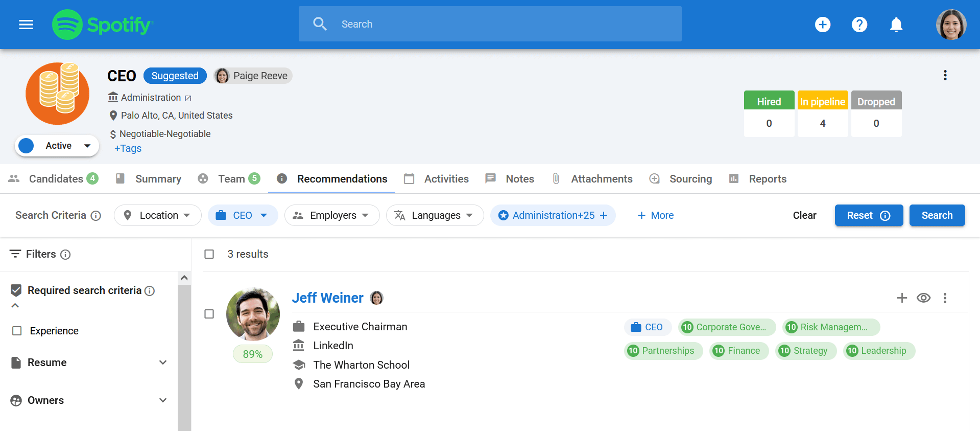Screen dimensions: 980x431
Task: Add Jeff Weiner using the plus icon
Action: click(902, 298)
